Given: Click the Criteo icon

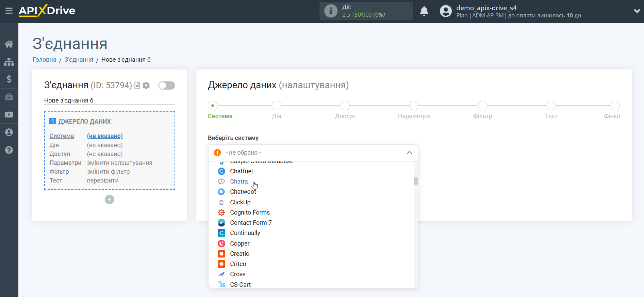Looking at the screenshot, I should 221,264.
